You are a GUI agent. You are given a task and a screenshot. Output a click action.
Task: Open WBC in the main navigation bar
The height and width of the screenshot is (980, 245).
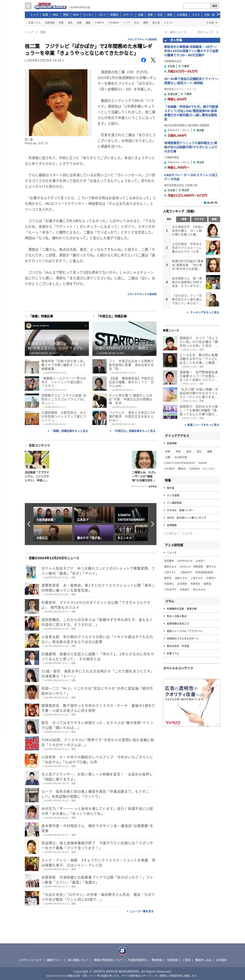(56, 15)
